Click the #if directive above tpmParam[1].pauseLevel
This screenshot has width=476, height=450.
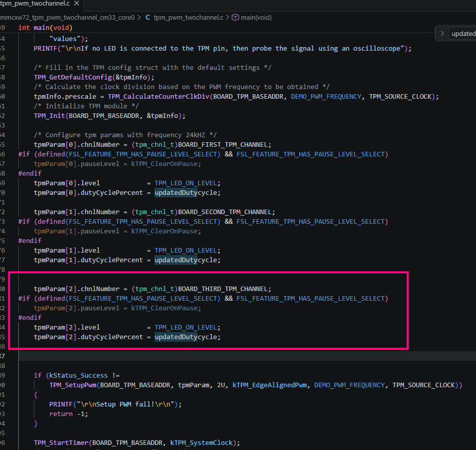(203, 222)
